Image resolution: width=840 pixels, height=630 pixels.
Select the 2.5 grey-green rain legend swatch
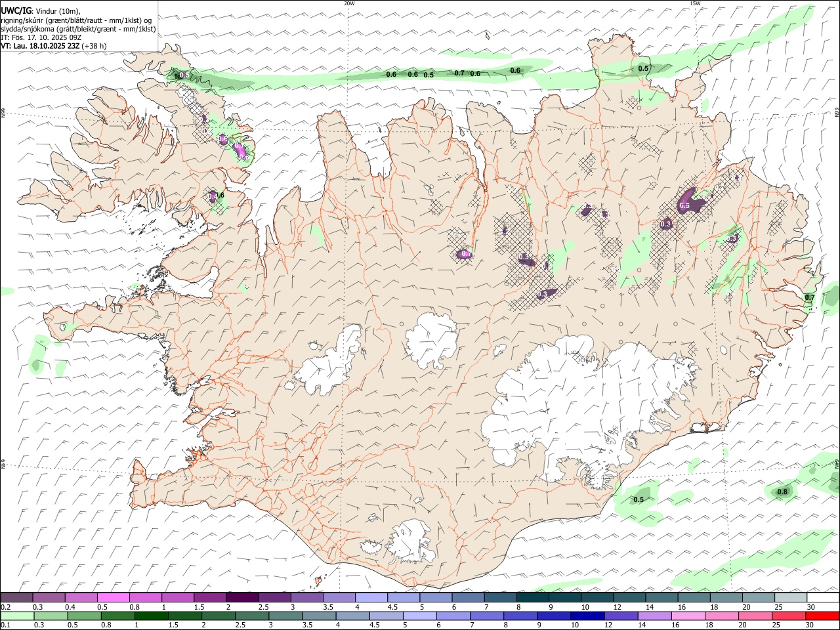point(251,616)
